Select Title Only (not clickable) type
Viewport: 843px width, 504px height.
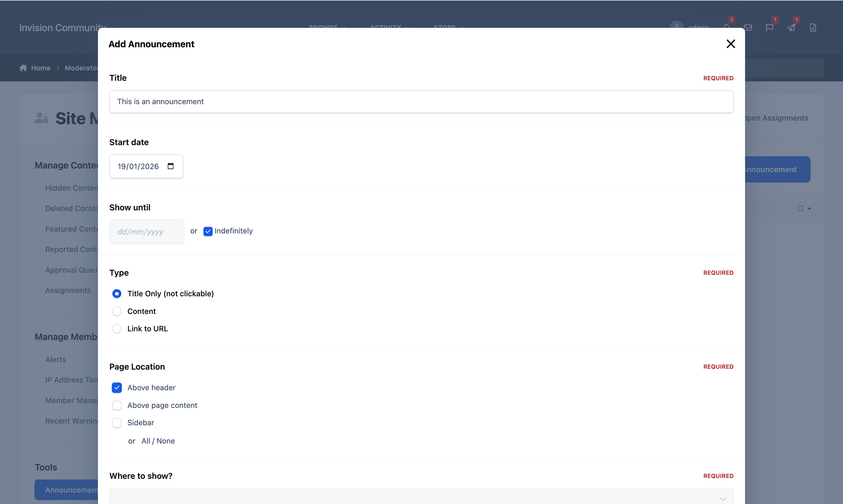click(117, 293)
